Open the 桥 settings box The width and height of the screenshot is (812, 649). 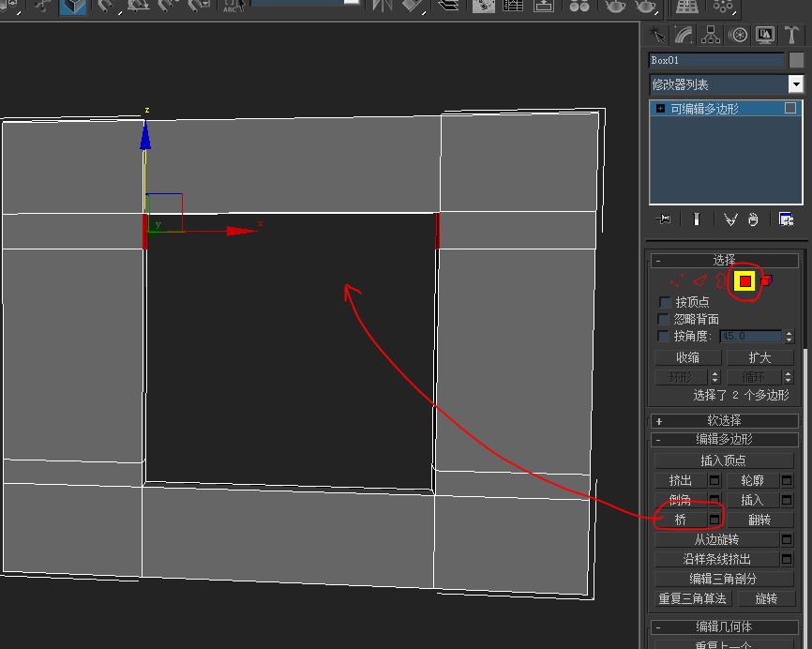click(x=714, y=520)
